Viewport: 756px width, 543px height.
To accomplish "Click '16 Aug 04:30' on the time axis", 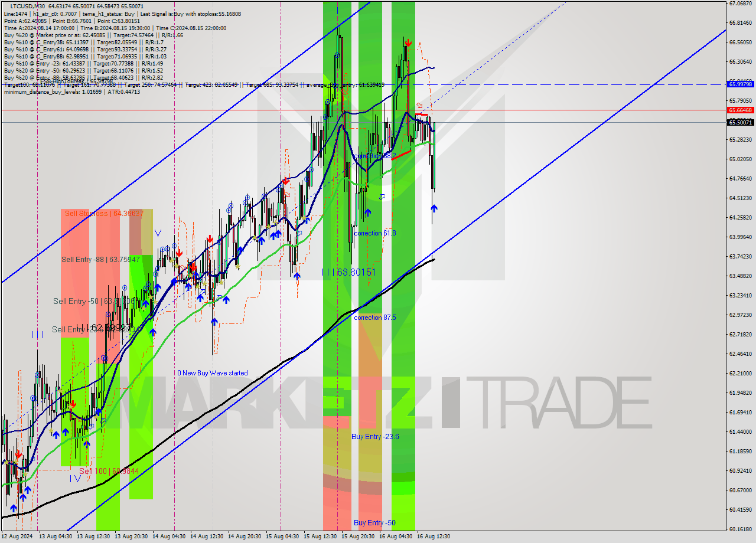I will [396, 537].
